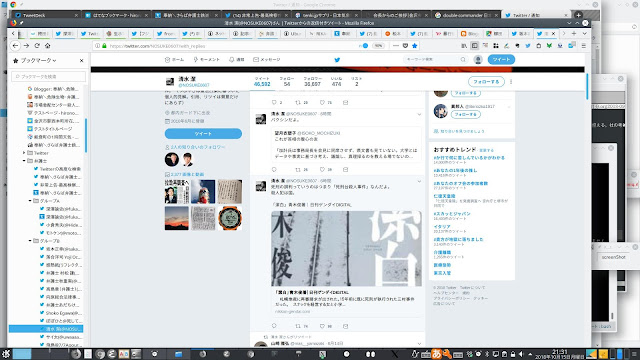
Task: Click the bookmark search field
Action: point(49,76)
